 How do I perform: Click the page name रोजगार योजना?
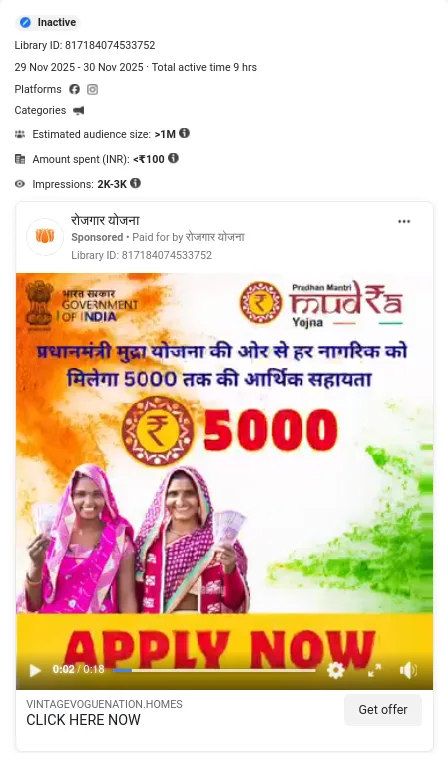click(x=105, y=221)
